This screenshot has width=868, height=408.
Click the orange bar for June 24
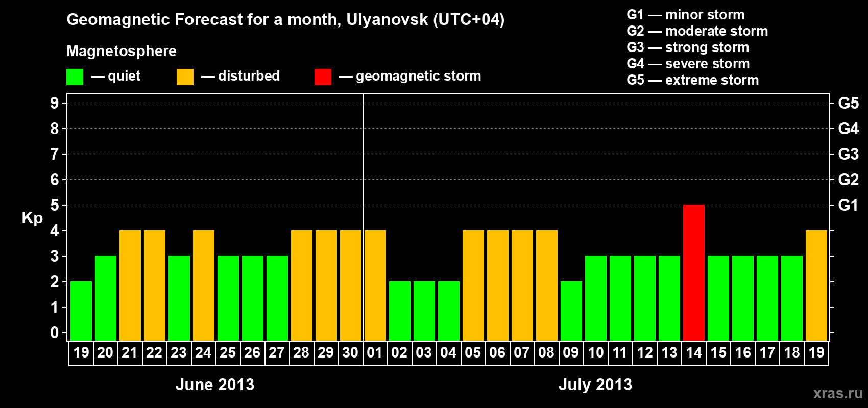coord(204,285)
